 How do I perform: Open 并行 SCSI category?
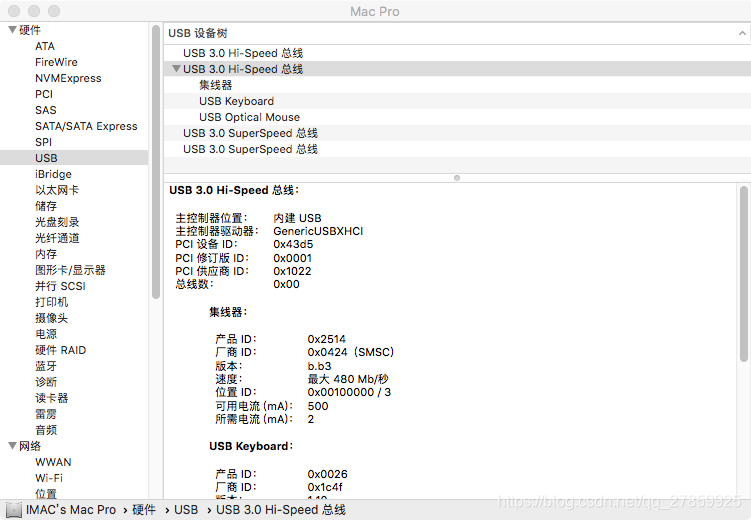[60, 286]
